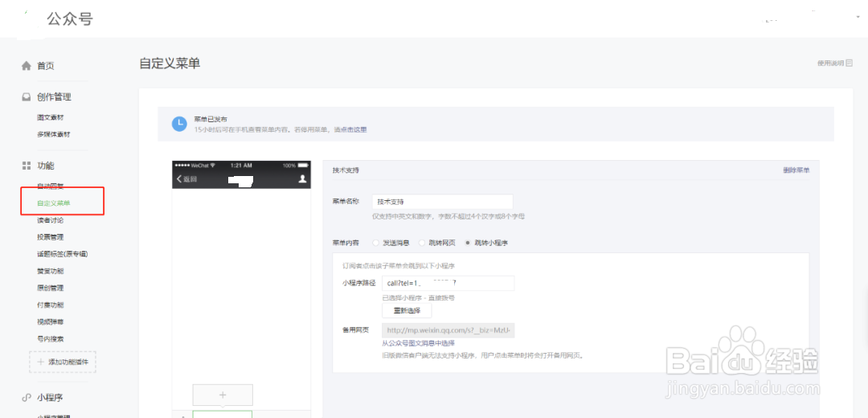Click the 删除菜单 link

(x=796, y=170)
